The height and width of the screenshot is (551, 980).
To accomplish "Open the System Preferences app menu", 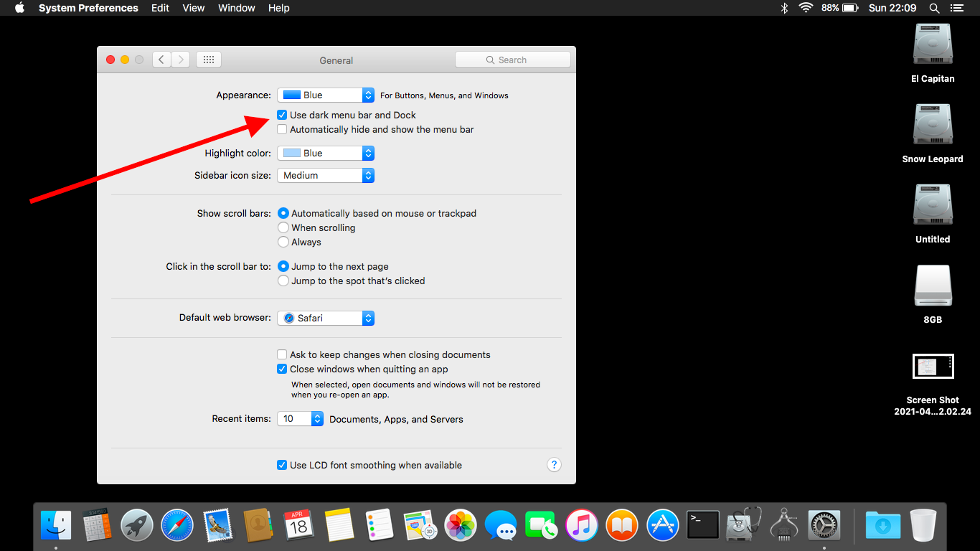I will [x=88, y=8].
